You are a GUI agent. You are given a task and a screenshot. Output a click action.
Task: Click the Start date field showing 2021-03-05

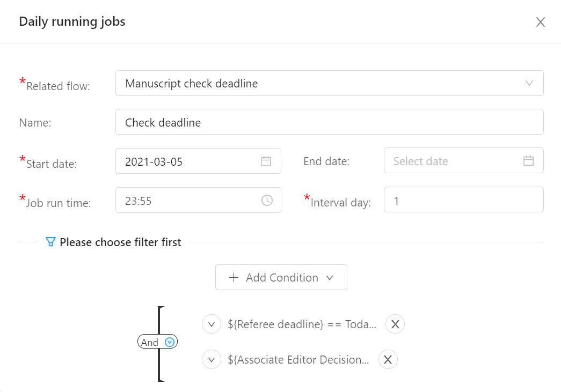[x=198, y=161]
